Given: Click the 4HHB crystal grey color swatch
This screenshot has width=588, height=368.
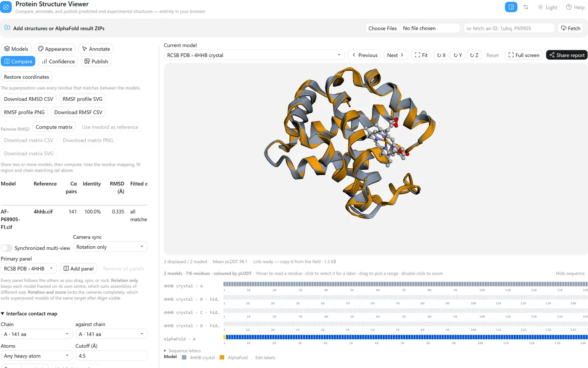Looking at the screenshot, I should point(184,357).
